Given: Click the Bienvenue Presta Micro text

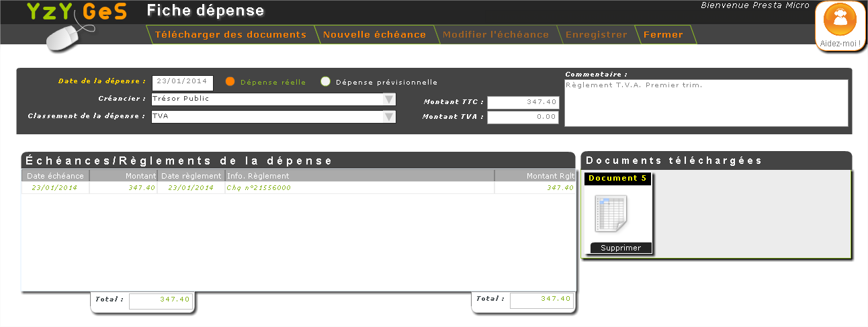Looking at the screenshot, I should pyautogui.click(x=755, y=5).
